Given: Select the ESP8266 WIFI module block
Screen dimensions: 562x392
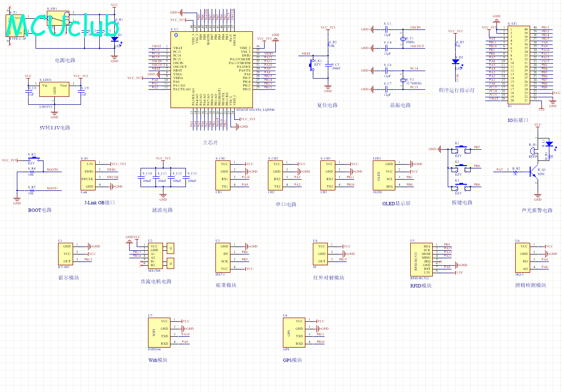Looking at the screenshot, I should click(158, 333).
